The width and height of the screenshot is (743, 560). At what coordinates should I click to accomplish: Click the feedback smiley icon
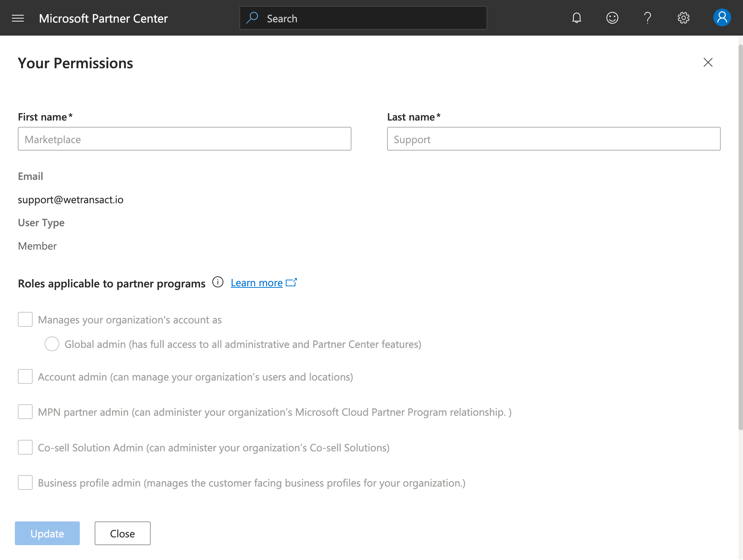[612, 18]
